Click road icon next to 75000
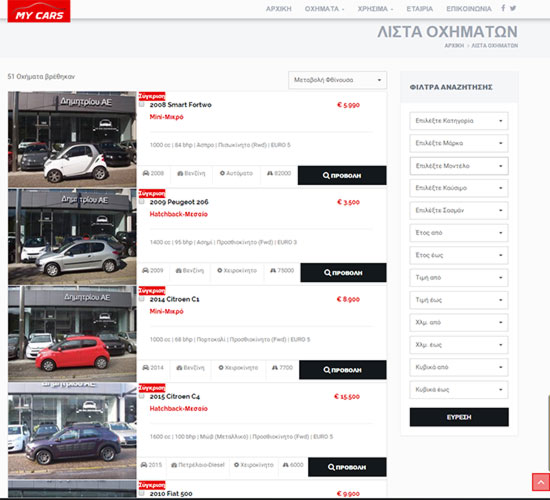The image size is (550, 500). (x=273, y=271)
